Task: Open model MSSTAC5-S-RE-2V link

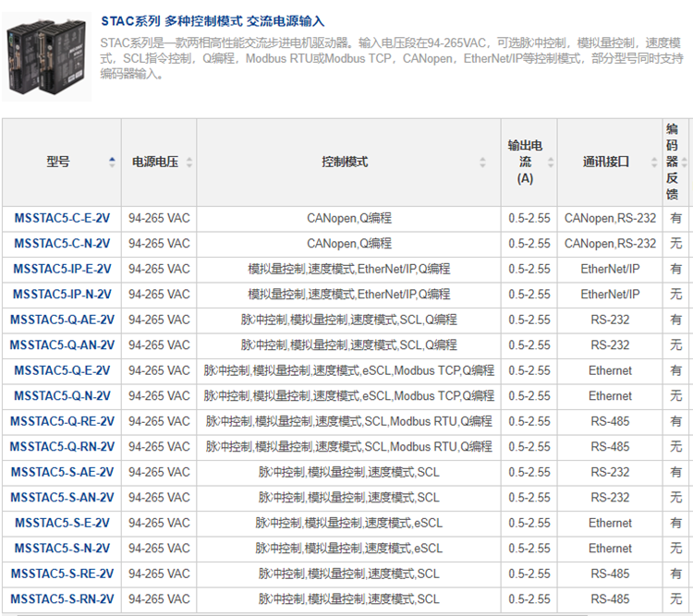Action: tap(62, 574)
